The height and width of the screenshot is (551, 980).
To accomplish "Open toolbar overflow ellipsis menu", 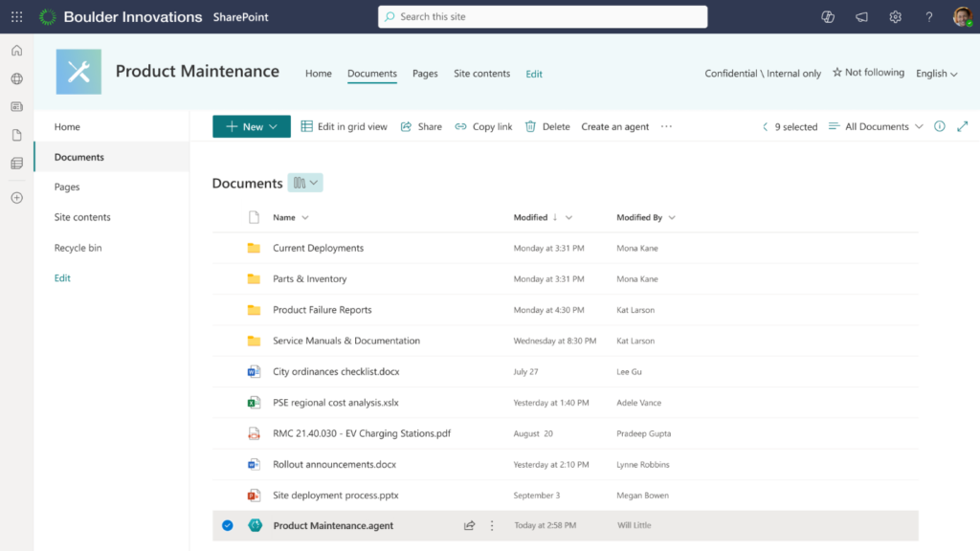I will [x=666, y=126].
